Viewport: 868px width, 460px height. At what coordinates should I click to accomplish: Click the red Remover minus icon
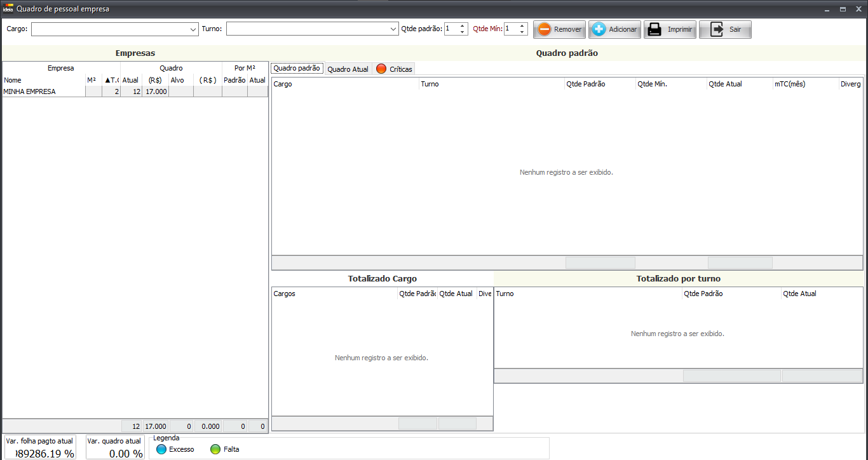[x=545, y=29]
